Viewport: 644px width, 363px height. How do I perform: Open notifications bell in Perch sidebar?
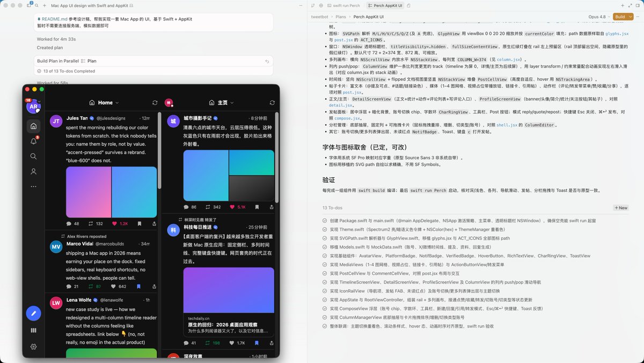pos(33,141)
